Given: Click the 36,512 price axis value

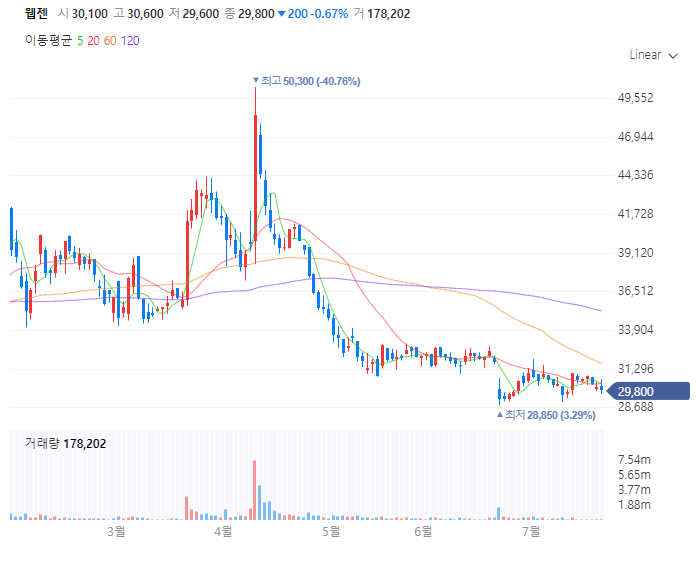Looking at the screenshot, I should (x=636, y=291).
